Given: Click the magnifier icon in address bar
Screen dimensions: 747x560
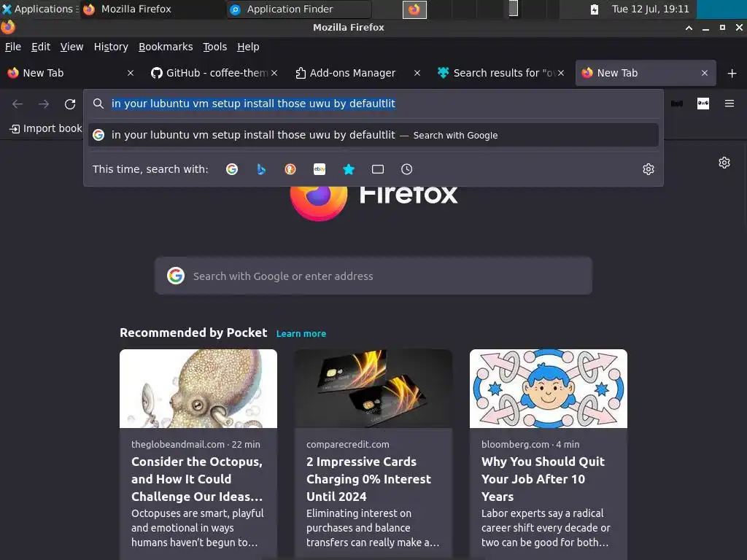Looking at the screenshot, I should 98,104.
